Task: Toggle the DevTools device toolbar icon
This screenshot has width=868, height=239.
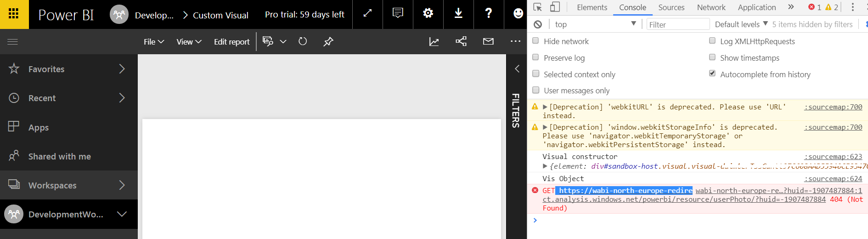Action: [x=555, y=7]
